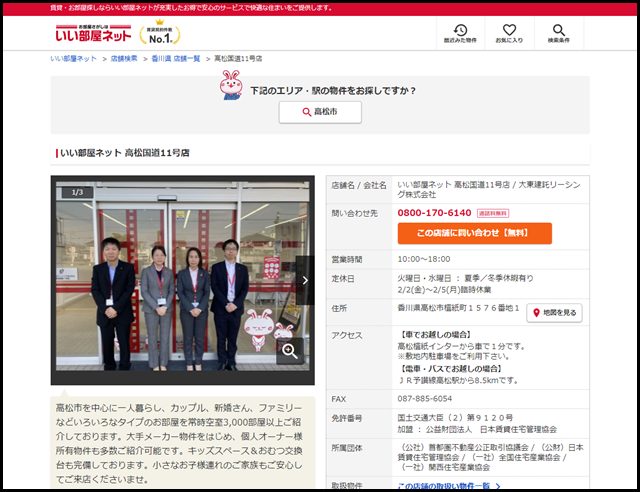
Task: Select FAX number 087-885-6054
Action: [424, 399]
